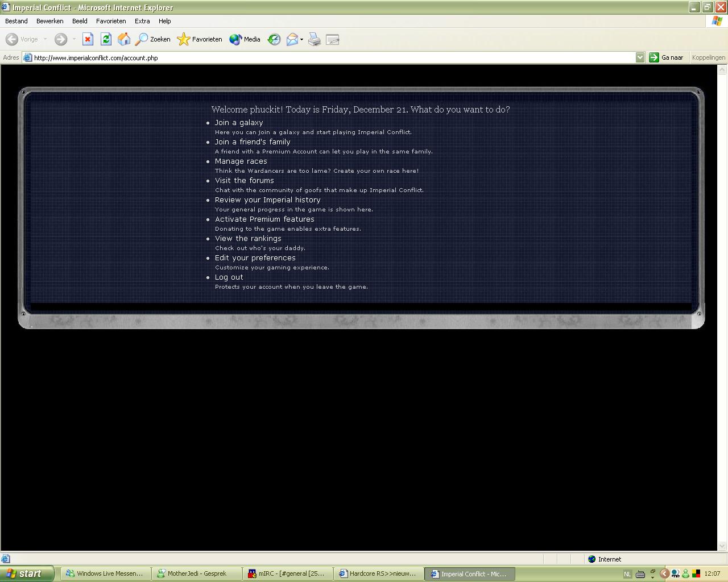Click the 'Log out' link

point(229,277)
